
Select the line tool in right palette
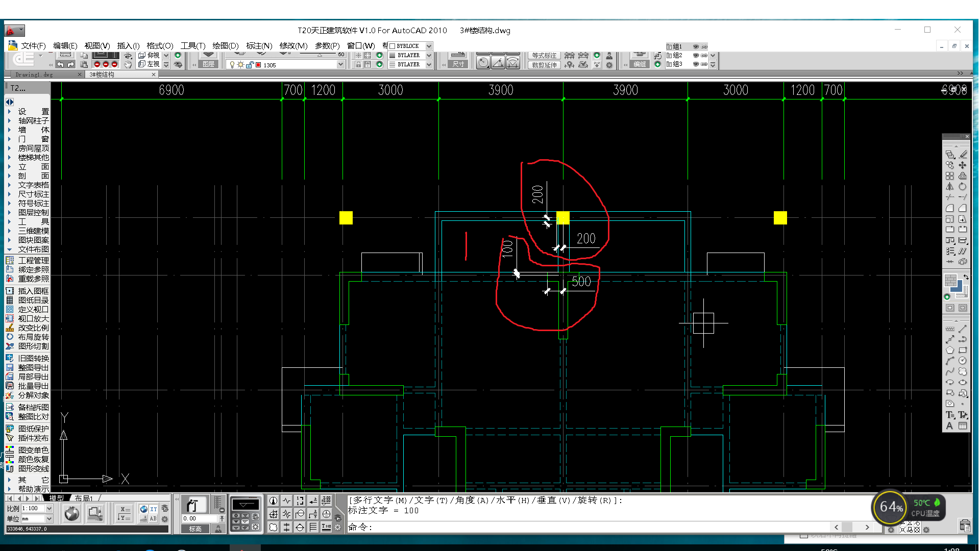pos(962,329)
